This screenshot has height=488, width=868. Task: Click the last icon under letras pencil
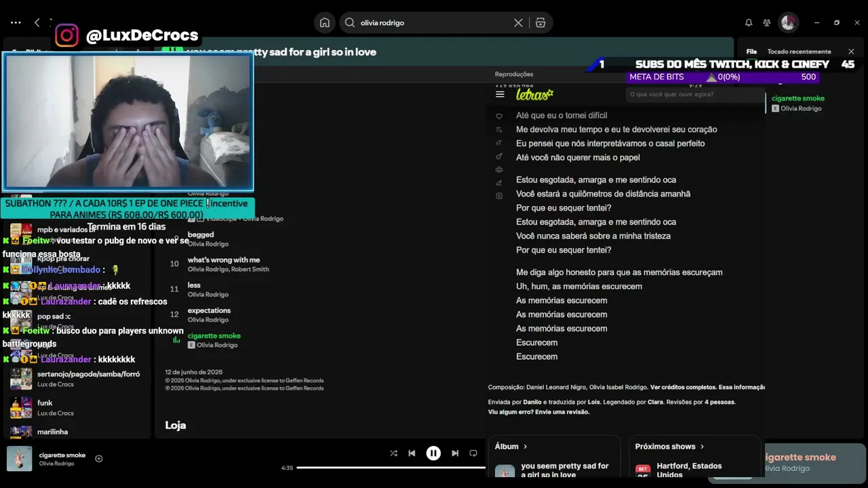pos(499,196)
